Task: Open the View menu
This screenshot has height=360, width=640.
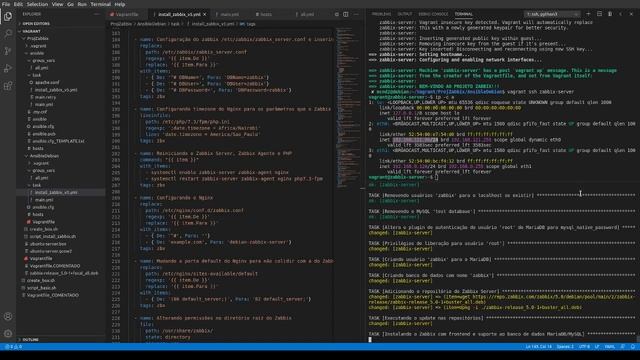Action: click(x=58, y=4)
